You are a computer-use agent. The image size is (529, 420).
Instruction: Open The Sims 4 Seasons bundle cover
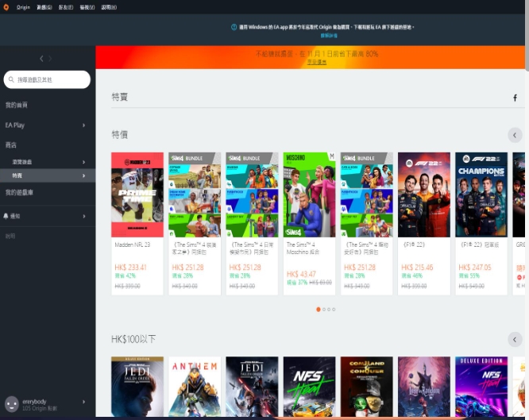(x=252, y=195)
